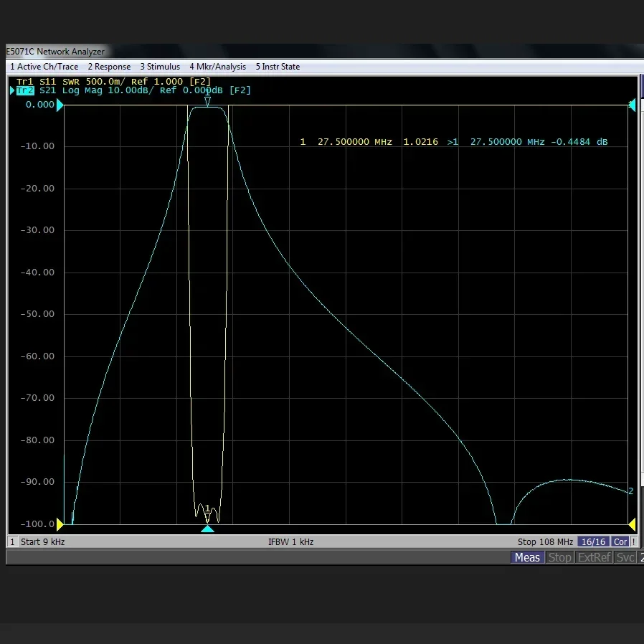644x644 pixels.
Task: Click the Meas status indicator
Action: click(527, 557)
